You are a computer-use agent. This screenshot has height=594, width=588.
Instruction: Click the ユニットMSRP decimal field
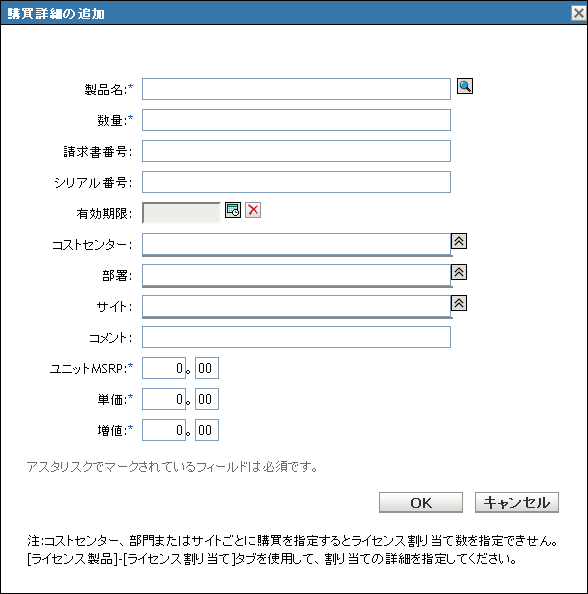207,368
